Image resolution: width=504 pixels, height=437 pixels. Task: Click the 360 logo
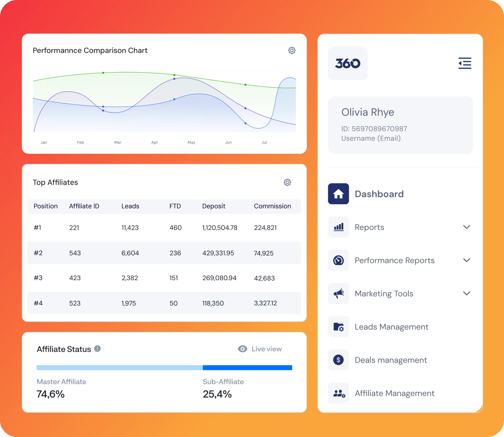pyautogui.click(x=348, y=63)
